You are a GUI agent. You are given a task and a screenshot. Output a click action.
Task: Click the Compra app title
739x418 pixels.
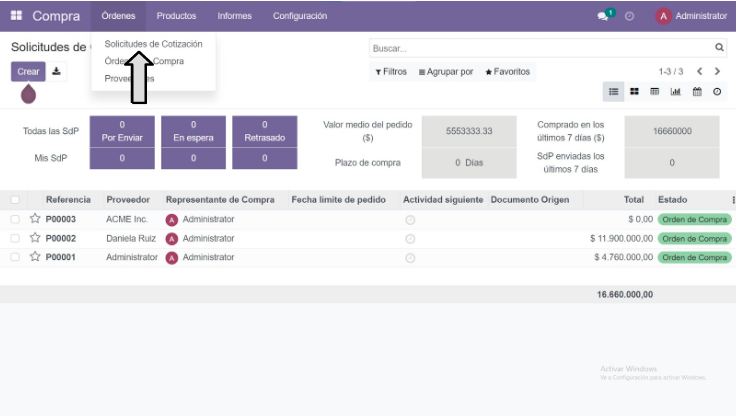point(56,16)
